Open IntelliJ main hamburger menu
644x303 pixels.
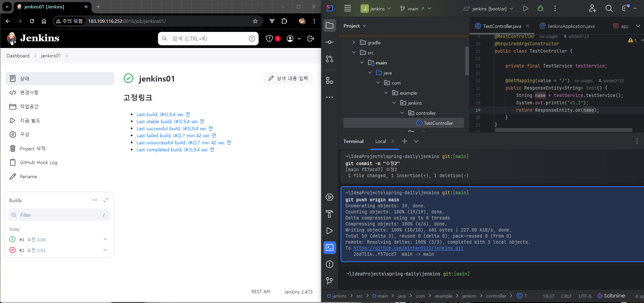coord(348,8)
